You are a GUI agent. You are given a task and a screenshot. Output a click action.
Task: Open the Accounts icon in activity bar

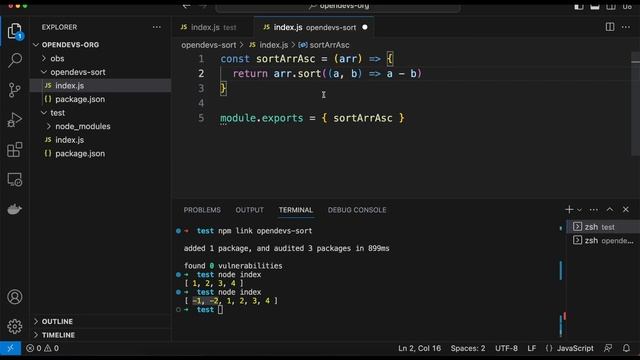(15, 297)
